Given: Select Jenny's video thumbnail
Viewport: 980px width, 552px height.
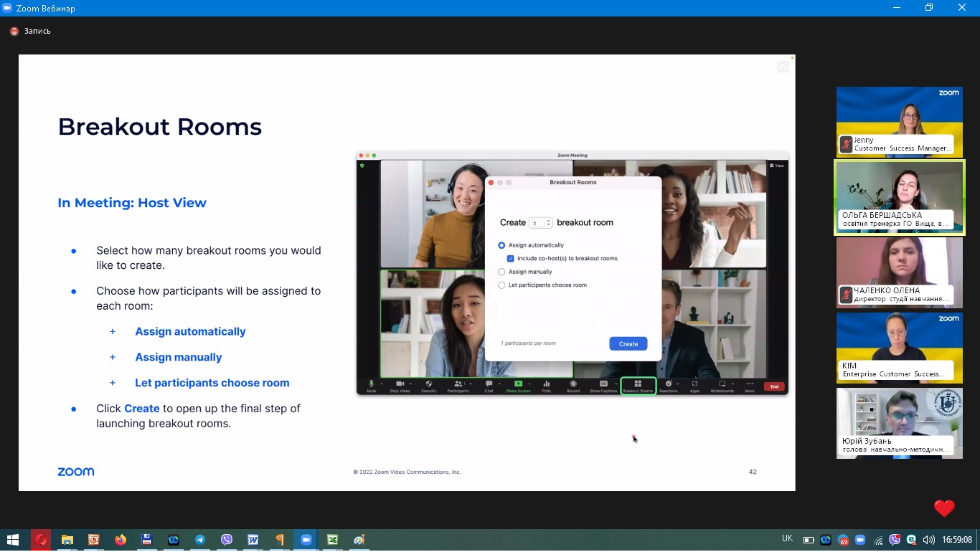Looking at the screenshot, I should pyautogui.click(x=900, y=120).
